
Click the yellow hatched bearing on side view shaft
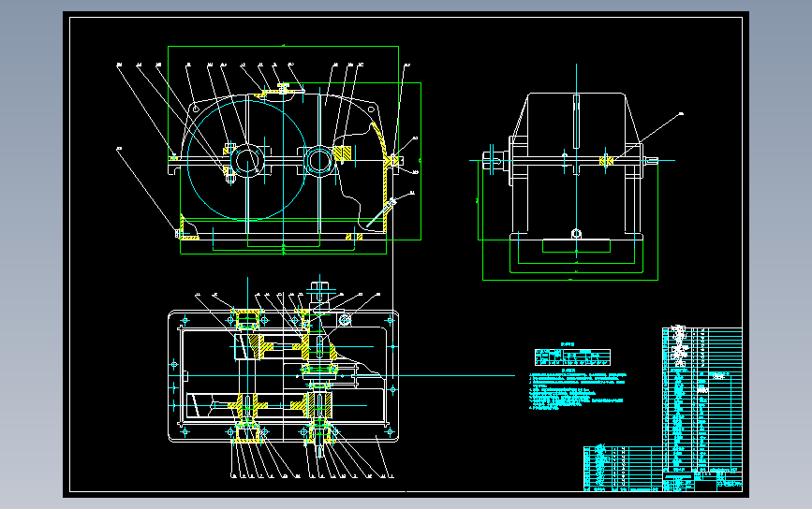click(x=606, y=161)
